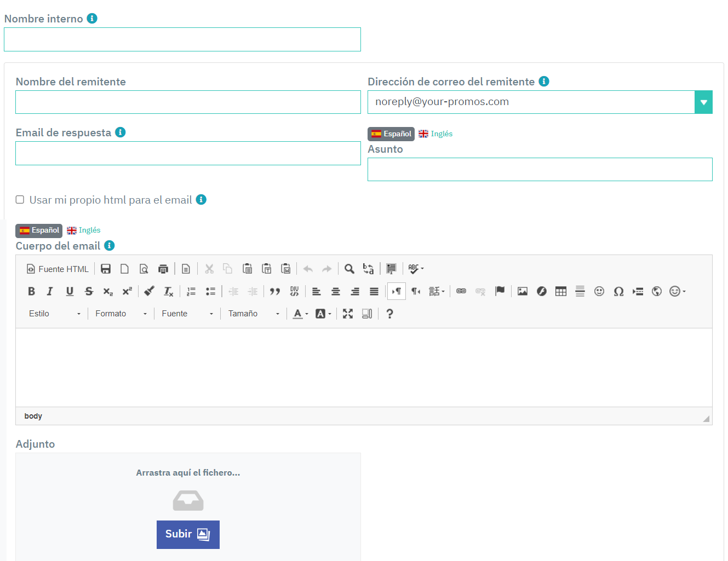Open the Find (magnifier) tool
728x561 pixels.
click(349, 269)
